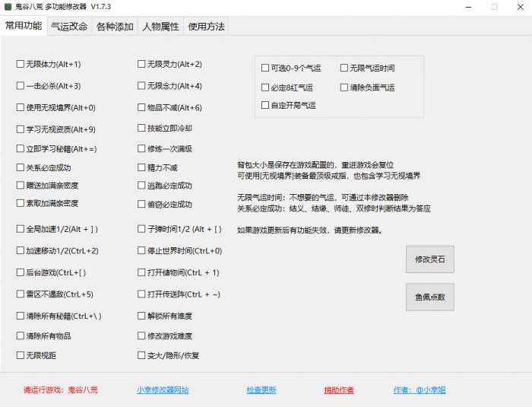This screenshot has height=407, width=532.
Task: Enable 子弹时间1/2 (Alt + [) checkbox
Action: tap(180, 229)
